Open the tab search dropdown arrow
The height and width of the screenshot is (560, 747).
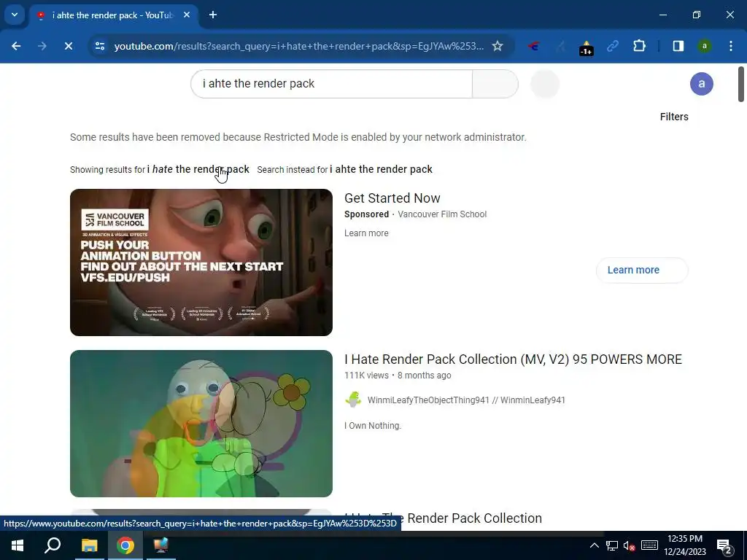point(15,15)
